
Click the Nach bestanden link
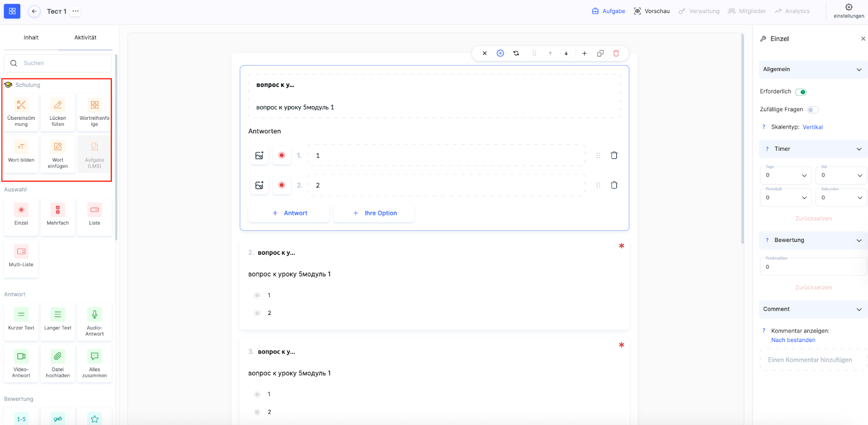[x=793, y=340]
